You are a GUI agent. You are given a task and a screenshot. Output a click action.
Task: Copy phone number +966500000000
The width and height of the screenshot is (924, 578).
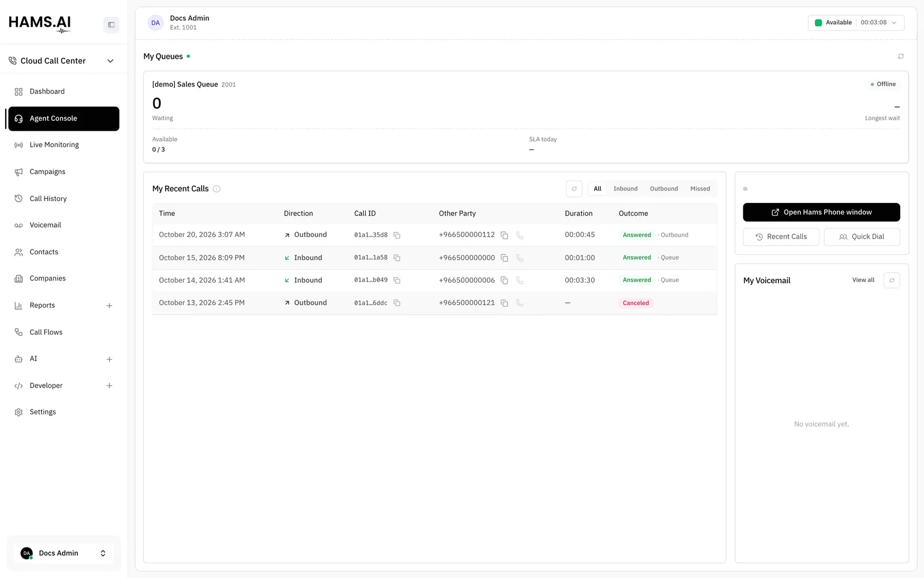pos(504,258)
